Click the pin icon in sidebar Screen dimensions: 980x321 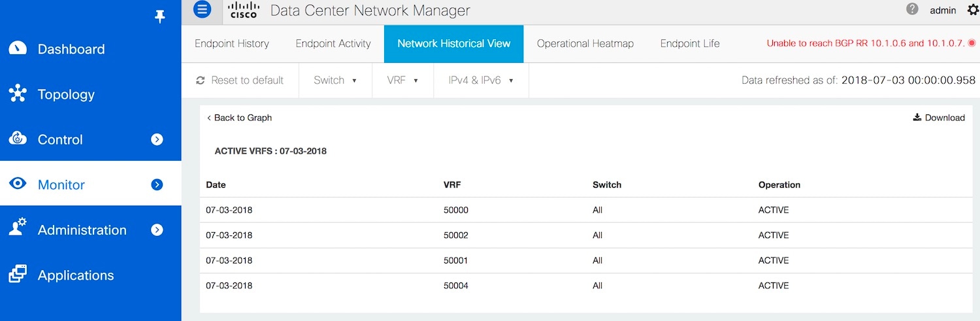point(160,17)
